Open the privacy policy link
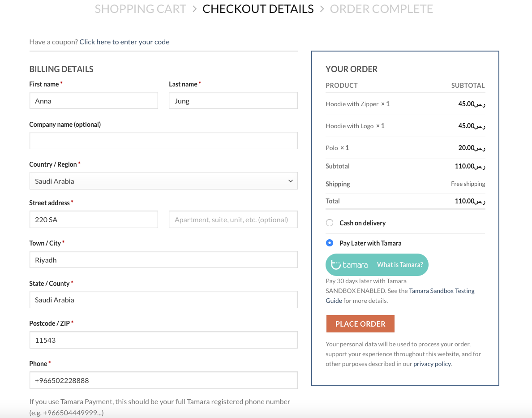 (x=432, y=364)
